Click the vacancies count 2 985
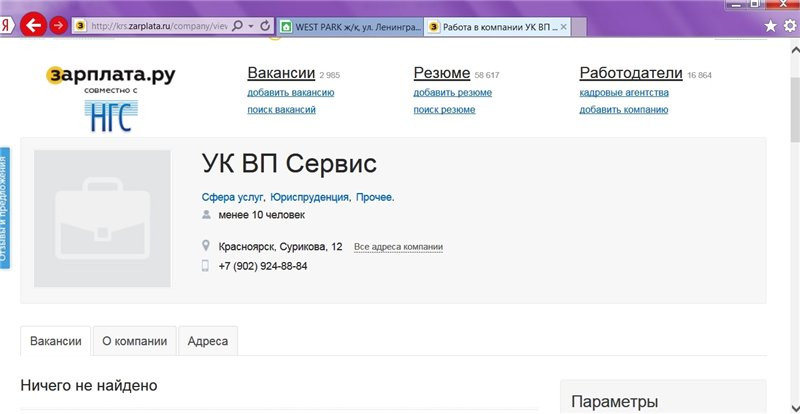This screenshot has height=414, width=800. tap(330, 76)
